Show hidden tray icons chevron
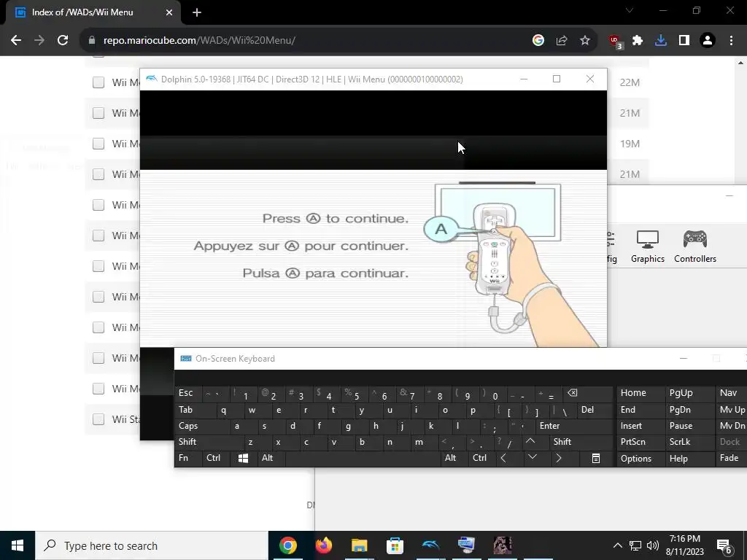Viewport: 747px width, 560px height. point(617,545)
